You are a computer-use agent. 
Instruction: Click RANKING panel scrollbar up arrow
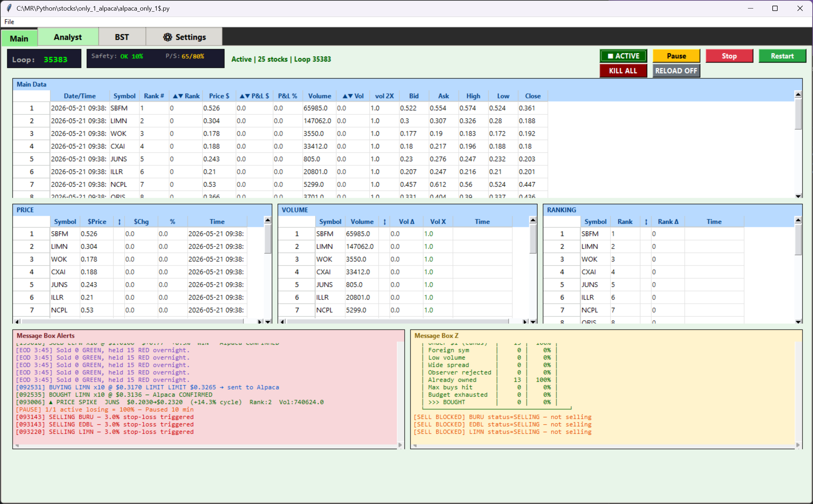(x=798, y=220)
